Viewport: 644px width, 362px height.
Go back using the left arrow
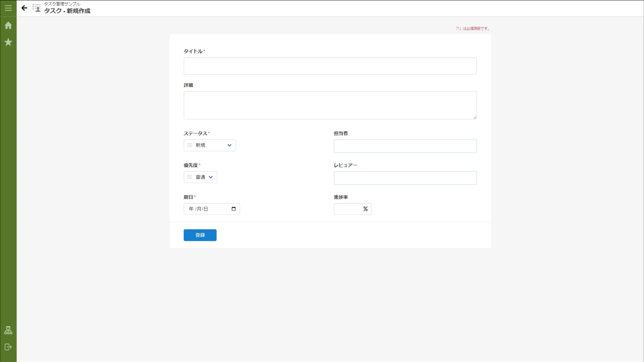pyautogui.click(x=24, y=8)
